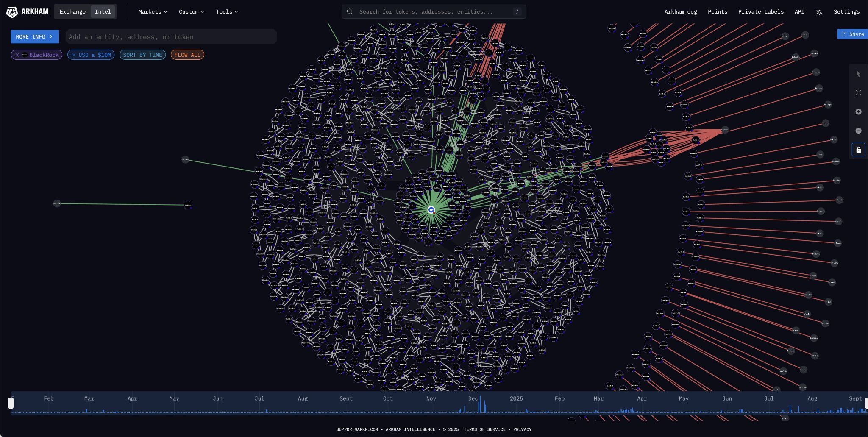This screenshot has height=437, width=868.
Task: Click the Share button
Action: [x=852, y=34]
